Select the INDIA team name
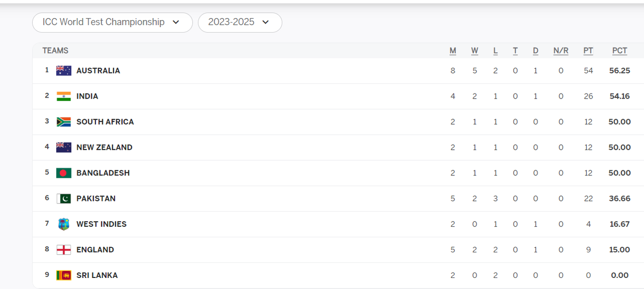Viewport: 644px width, 289px height. (x=87, y=97)
